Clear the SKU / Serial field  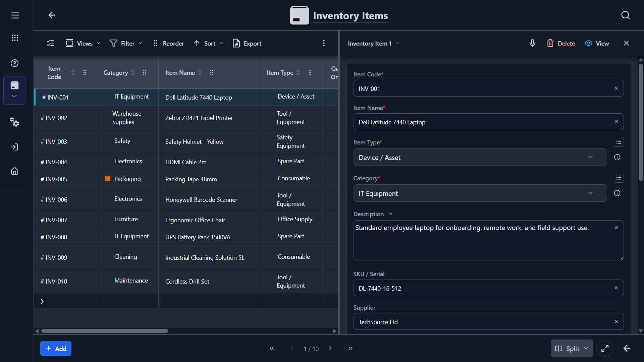point(616,288)
